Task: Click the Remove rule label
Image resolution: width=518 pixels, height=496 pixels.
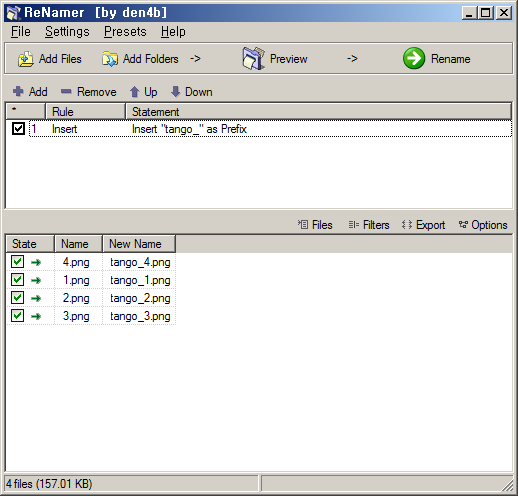Action: tap(97, 92)
